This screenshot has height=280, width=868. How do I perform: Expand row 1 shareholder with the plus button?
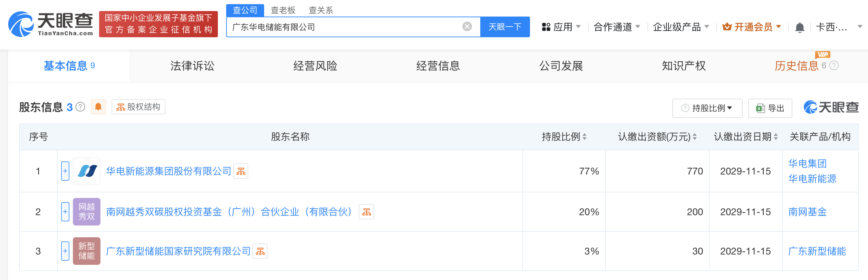coord(65,171)
